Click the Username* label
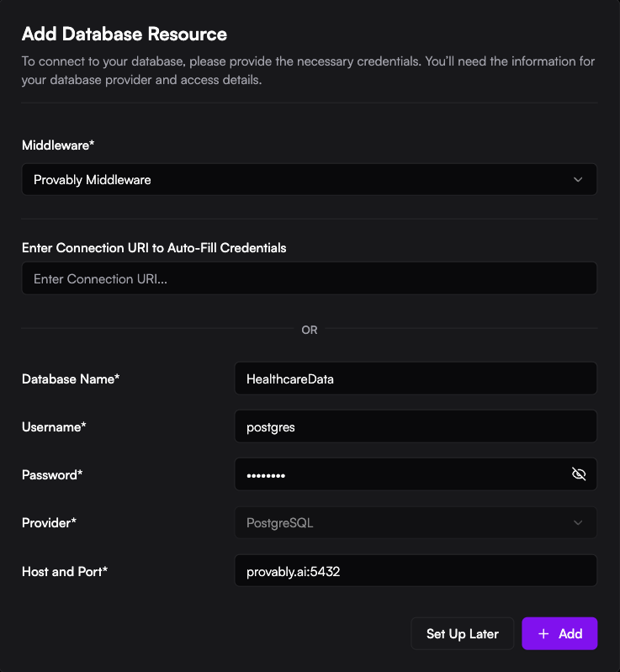 54,426
